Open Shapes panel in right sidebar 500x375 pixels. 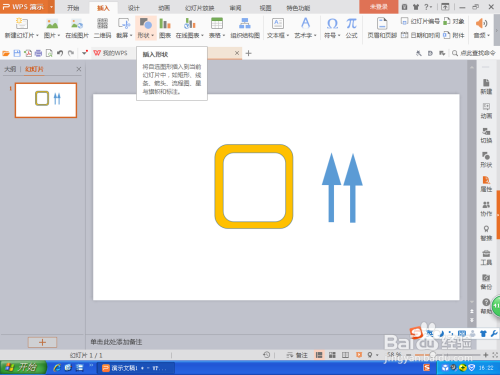coord(486,160)
